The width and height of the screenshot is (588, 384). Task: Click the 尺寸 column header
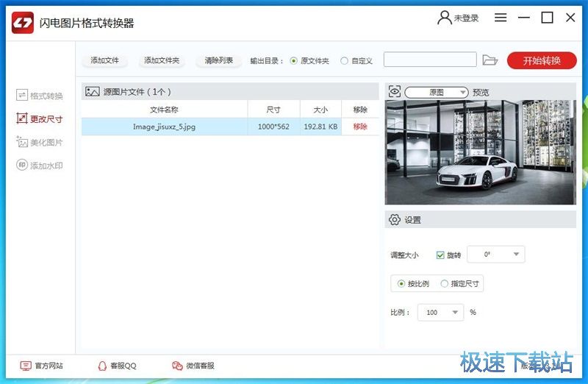273,110
